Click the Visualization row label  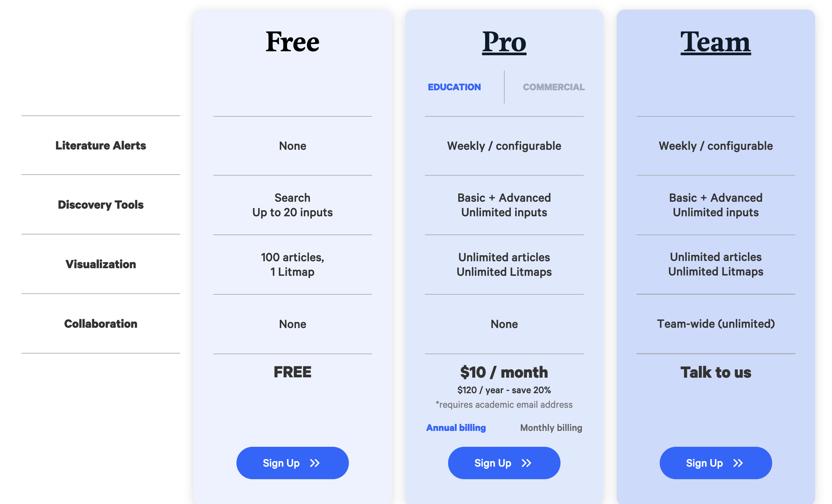coord(101,264)
